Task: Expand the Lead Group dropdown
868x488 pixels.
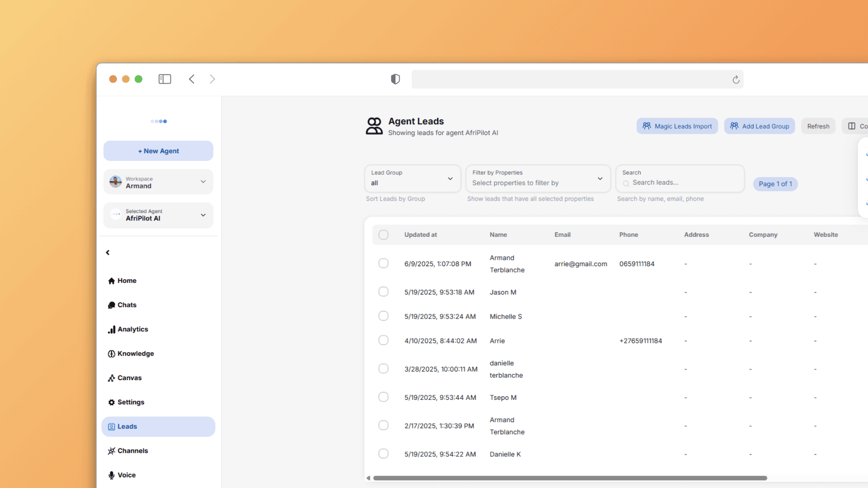Action: coord(412,178)
